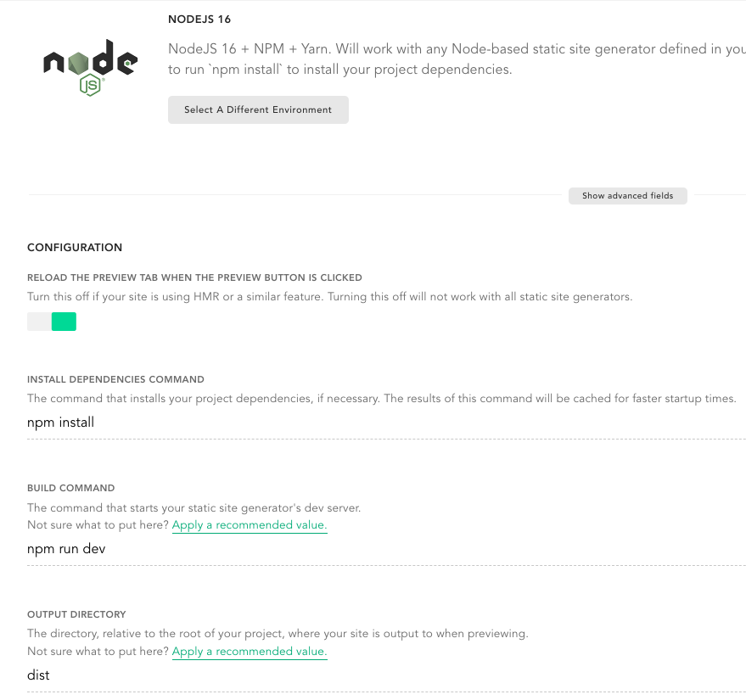This screenshot has width=746, height=700.
Task: Click the green JS hexagon badge in logo
Action: tap(91, 85)
